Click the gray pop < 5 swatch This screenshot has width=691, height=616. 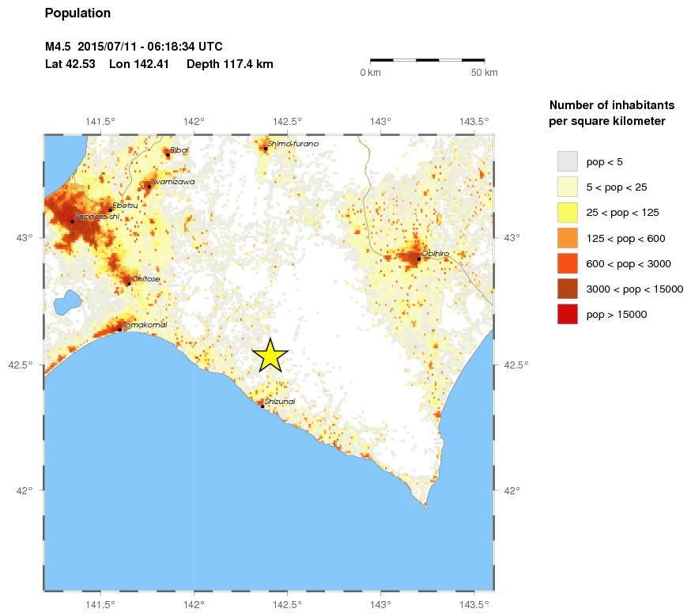[x=567, y=161]
